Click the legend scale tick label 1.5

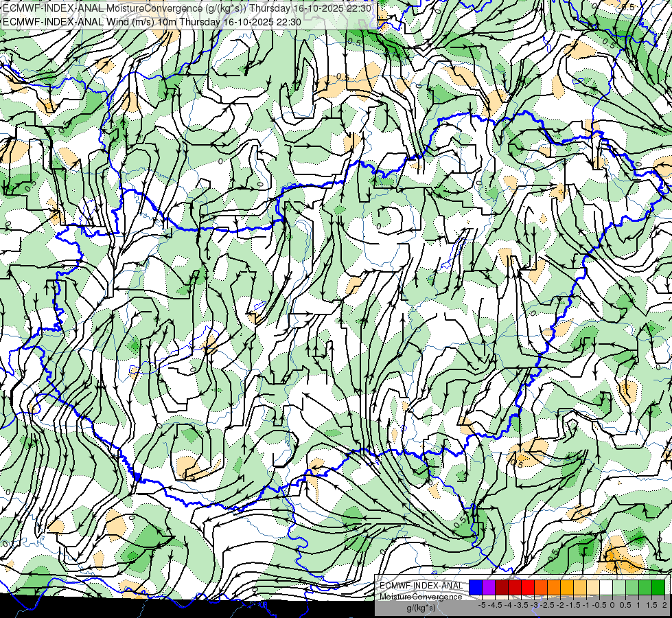pyautogui.click(x=651, y=605)
